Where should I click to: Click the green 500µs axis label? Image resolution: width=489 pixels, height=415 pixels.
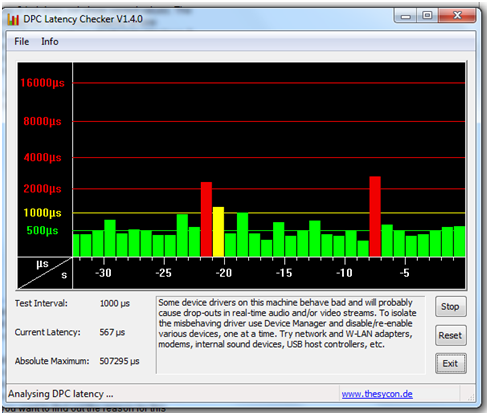click(42, 230)
